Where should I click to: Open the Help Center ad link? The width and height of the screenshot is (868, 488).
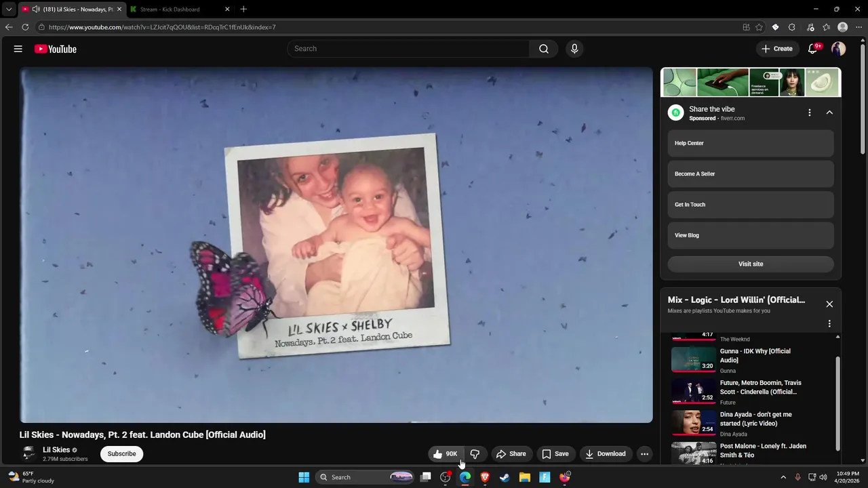tap(751, 144)
